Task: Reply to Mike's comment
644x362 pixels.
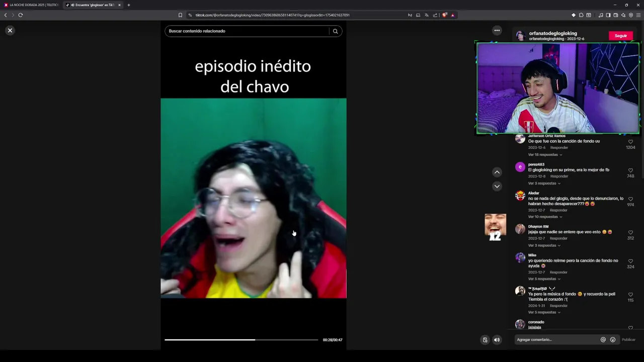Action: (x=558, y=272)
